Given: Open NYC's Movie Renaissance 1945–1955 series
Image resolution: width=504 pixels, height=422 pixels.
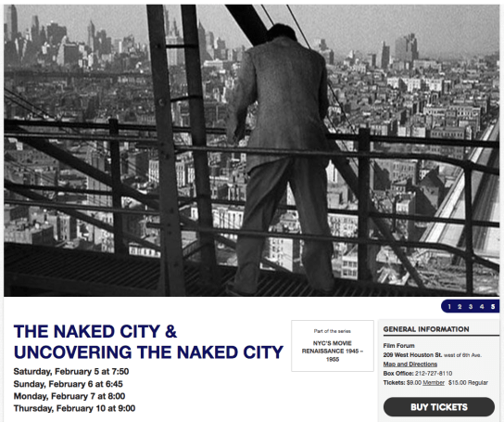Looking at the screenshot, I should [333, 352].
